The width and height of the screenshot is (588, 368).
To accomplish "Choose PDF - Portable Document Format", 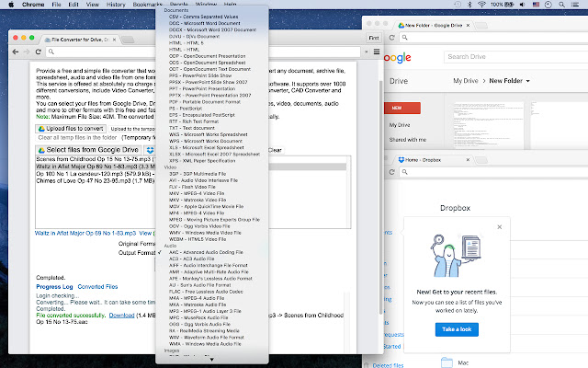I will (204, 102).
